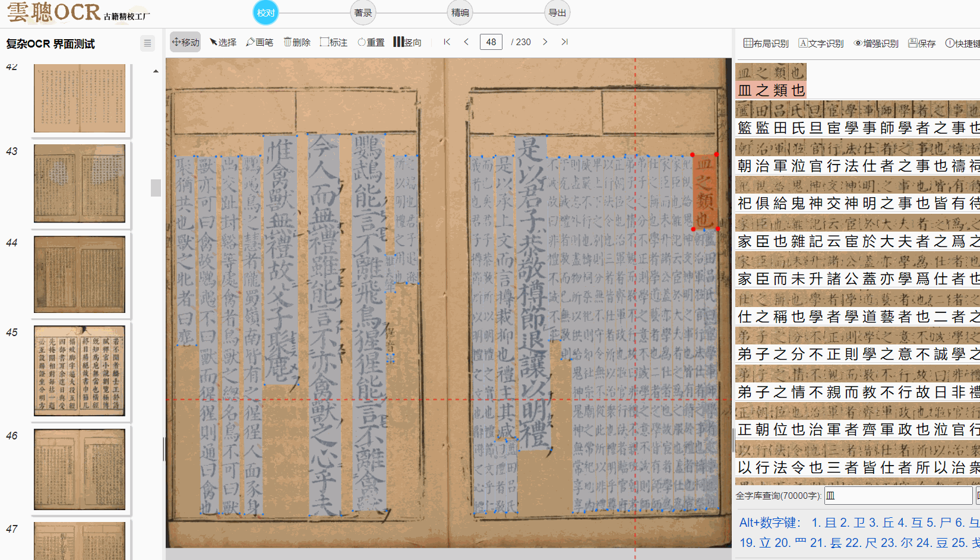Reset the view with 重置

pyautogui.click(x=371, y=42)
